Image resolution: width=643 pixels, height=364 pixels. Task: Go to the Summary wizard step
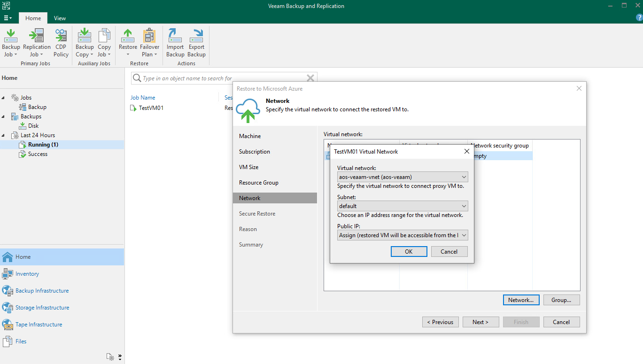click(x=275, y=245)
